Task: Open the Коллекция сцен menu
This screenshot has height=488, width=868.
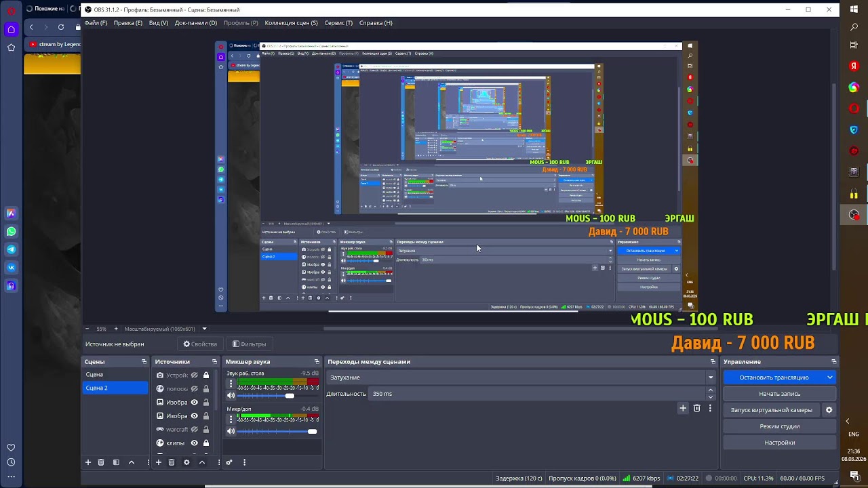Action: tap(291, 23)
